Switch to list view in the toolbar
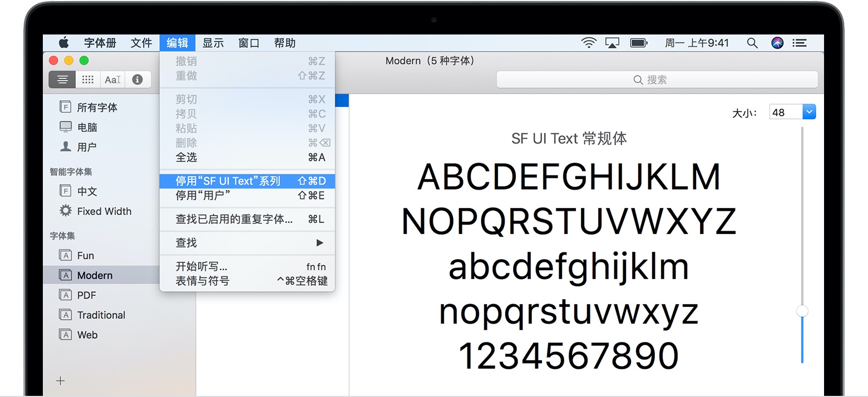 [x=61, y=79]
